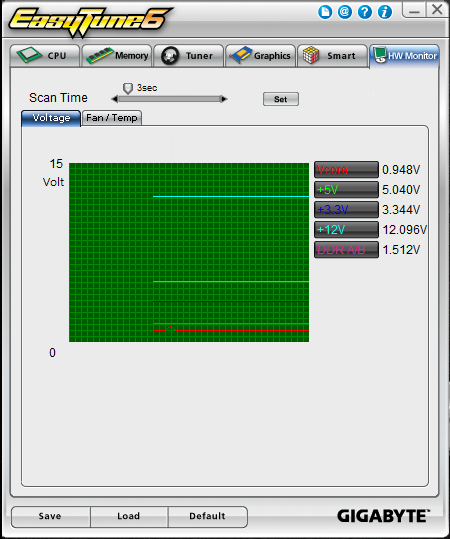Click the @ email icon
The width and height of the screenshot is (450, 539).
click(x=345, y=12)
